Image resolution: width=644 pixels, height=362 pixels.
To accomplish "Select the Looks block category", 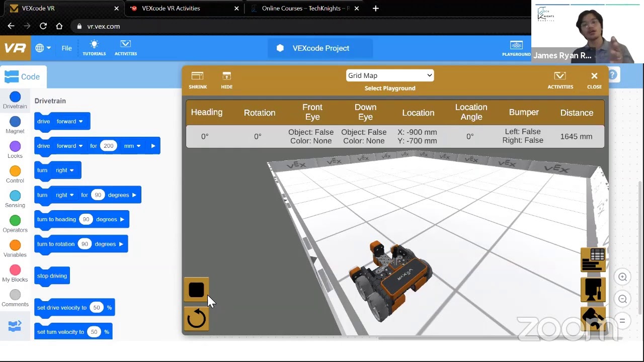I will [15, 150].
